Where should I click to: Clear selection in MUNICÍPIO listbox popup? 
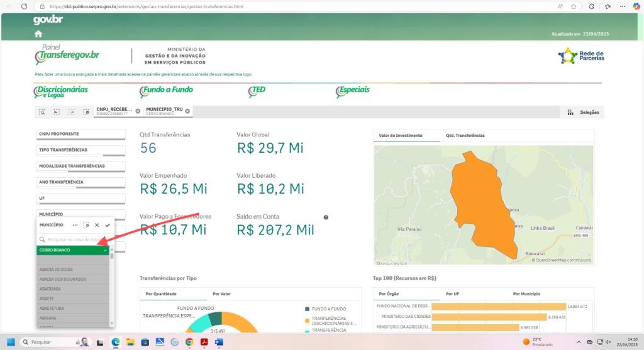tap(86, 225)
